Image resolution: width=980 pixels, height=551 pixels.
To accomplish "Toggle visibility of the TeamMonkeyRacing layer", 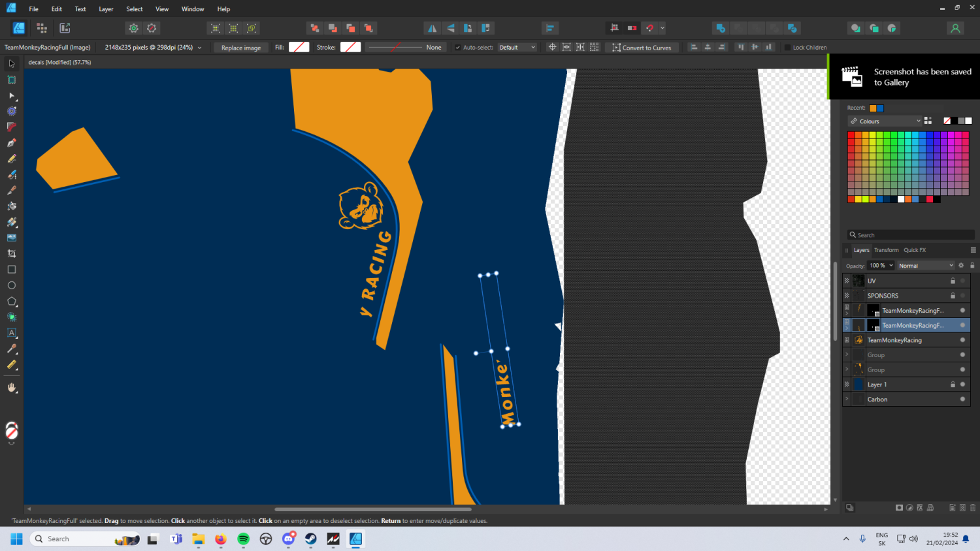I will [x=962, y=339].
